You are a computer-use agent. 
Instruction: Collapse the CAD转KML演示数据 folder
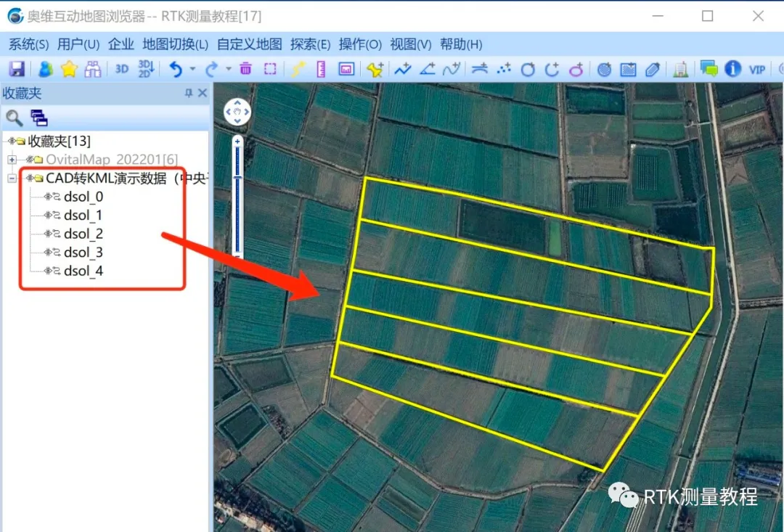pos(12,177)
